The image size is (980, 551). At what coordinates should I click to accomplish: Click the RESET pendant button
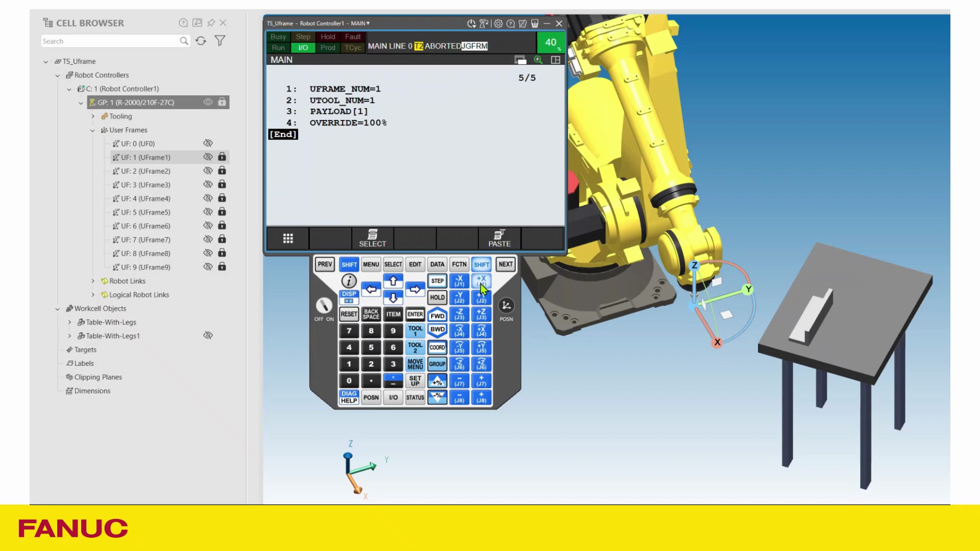pos(349,314)
